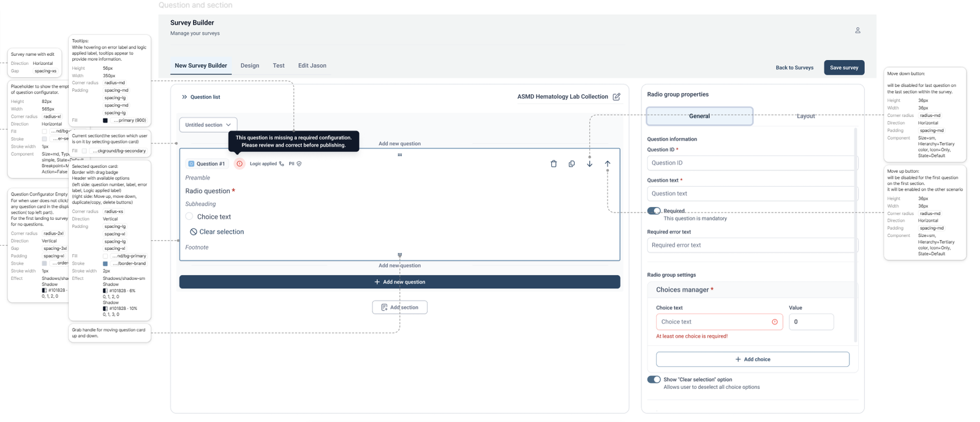Click the "Footnote" placeholder text
This screenshot has height=422, width=980.
click(197, 247)
